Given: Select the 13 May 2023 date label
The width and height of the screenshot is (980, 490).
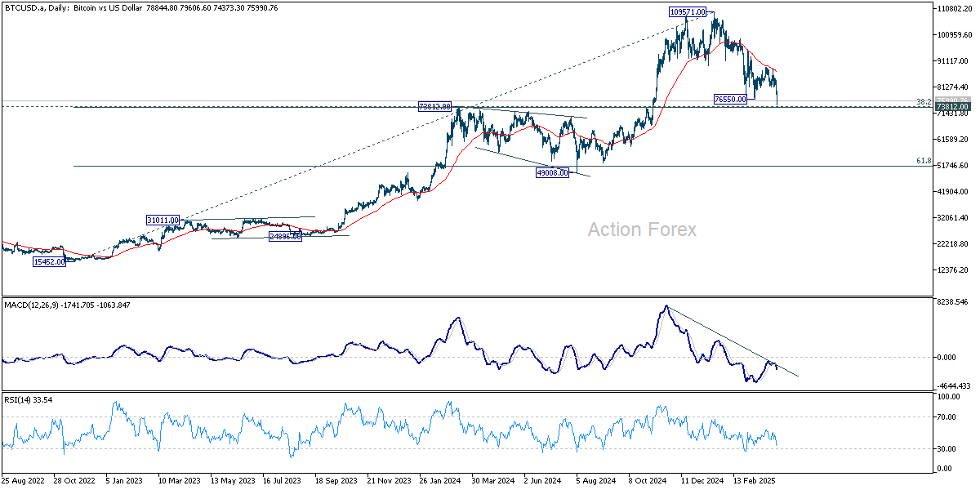Looking at the screenshot, I should click(231, 482).
